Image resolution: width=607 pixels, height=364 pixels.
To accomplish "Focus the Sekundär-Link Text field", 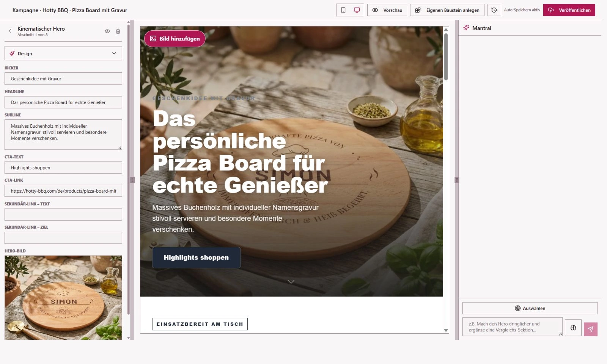I will pyautogui.click(x=63, y=214).
